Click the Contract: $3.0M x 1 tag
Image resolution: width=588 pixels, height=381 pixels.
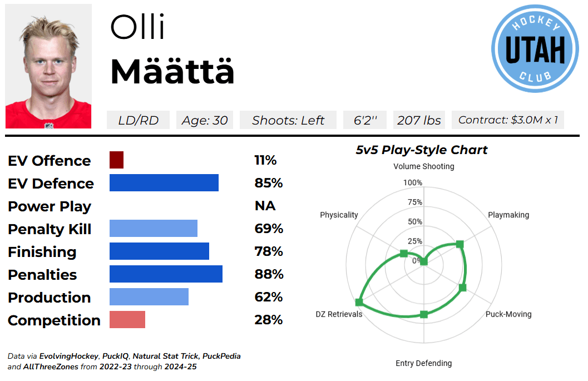(507, 120)
